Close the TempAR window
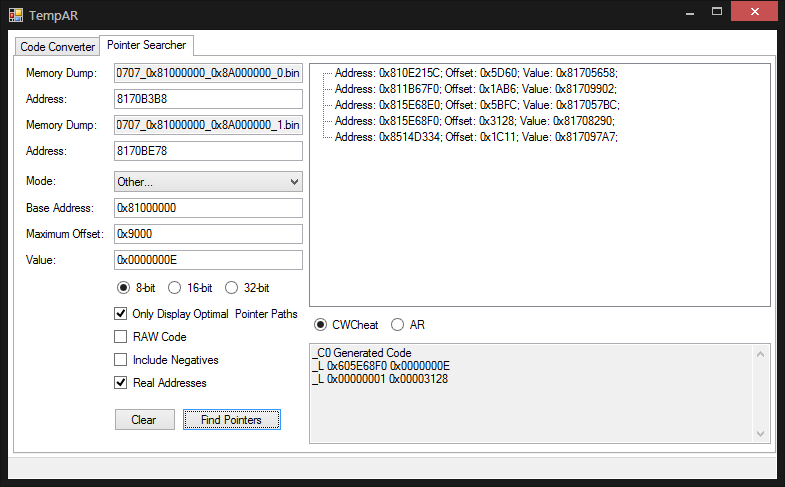This screenshot has height=487, width=785. (754, 12)
